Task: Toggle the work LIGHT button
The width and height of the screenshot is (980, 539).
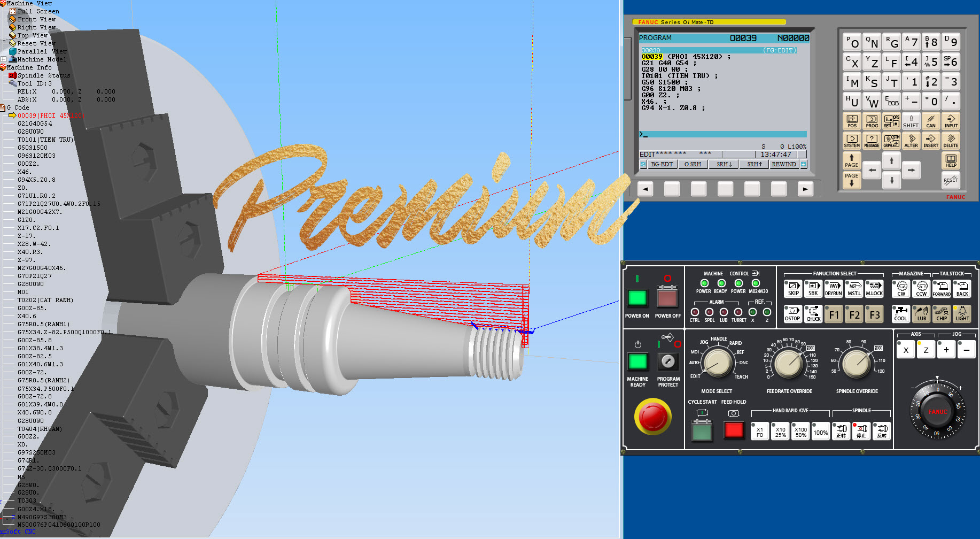Action: click(x=962, y=313)
